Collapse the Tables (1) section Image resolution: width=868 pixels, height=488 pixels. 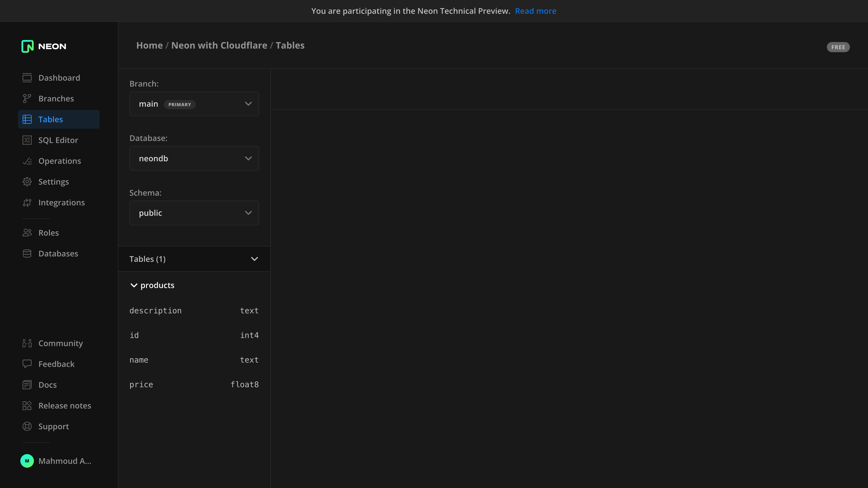(x=254, y=259)
